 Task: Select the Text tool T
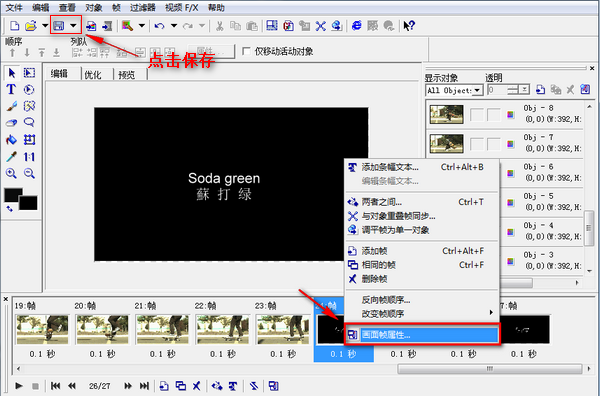pos(11,90)
